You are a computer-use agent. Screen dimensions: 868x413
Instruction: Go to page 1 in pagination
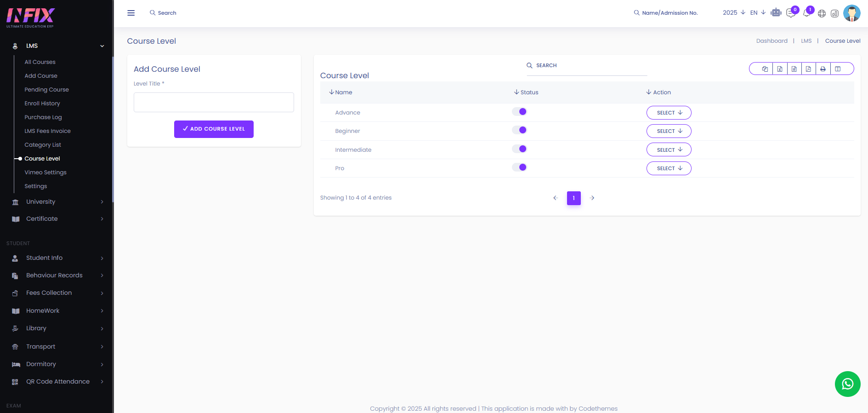coord(574,198)
